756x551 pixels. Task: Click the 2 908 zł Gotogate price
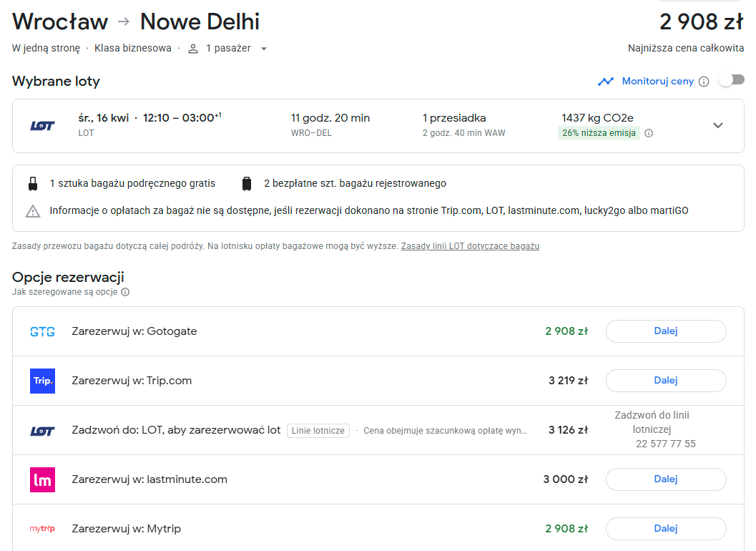[x=566, y=331]
